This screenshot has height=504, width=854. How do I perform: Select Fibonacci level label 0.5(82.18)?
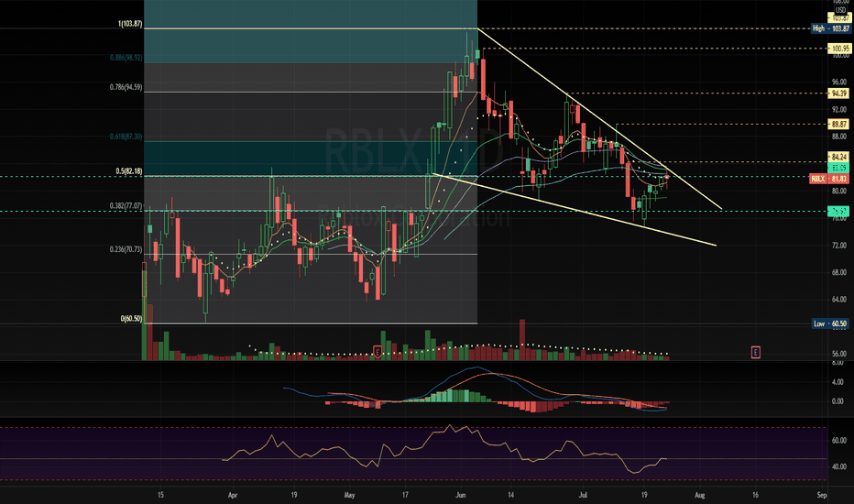[129, 171]
